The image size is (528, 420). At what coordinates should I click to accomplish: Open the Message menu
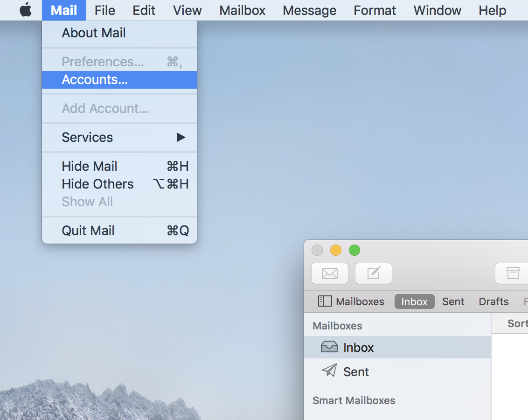click(x=309, y=10)
